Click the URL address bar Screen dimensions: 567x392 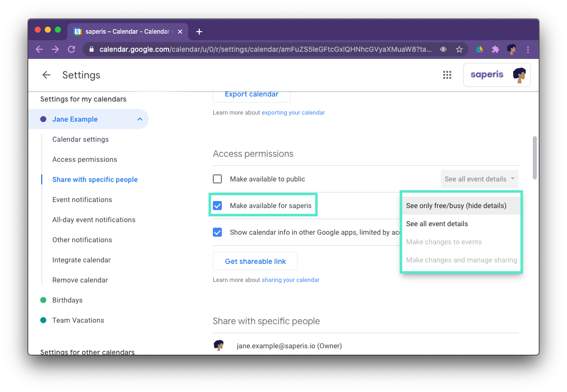(x=266, y=49)
